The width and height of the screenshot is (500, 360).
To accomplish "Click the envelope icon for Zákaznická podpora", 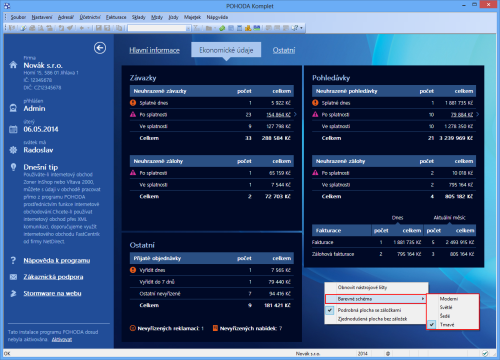I will 13,277.
